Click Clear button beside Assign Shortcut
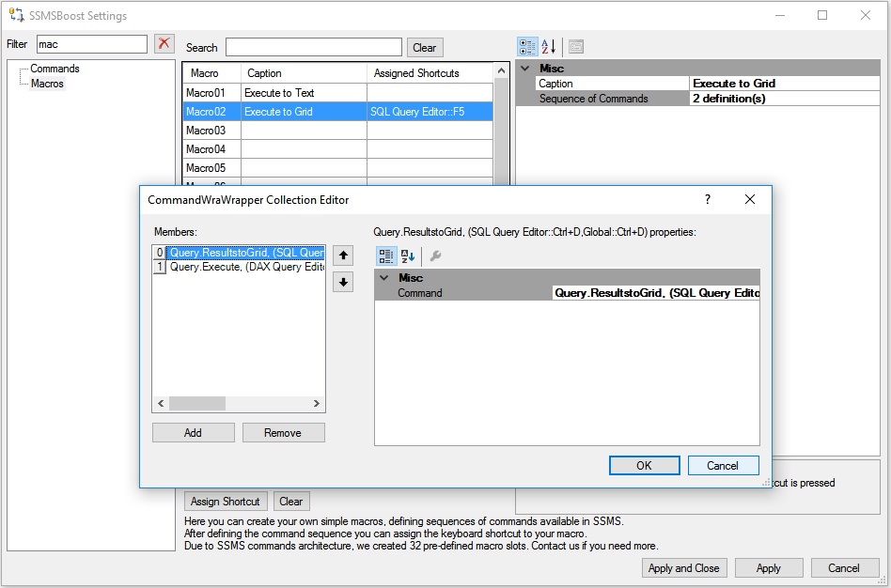This screenshot has width=891, height=588. [291, 501]
